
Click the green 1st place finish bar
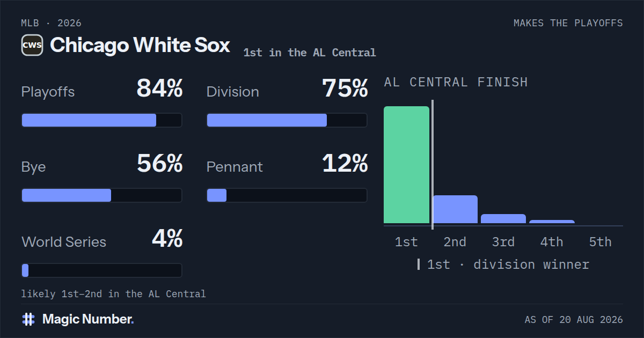[x=406, y=165]
